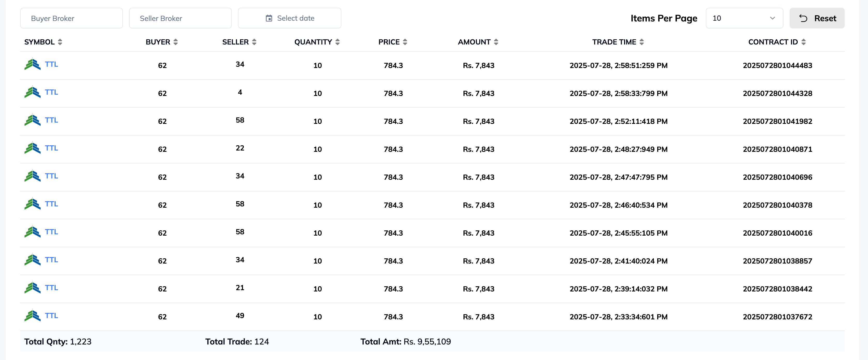The image size is (868, 360).
Task: Select contract ID 2025072801037672
Action: click(777, 317)
